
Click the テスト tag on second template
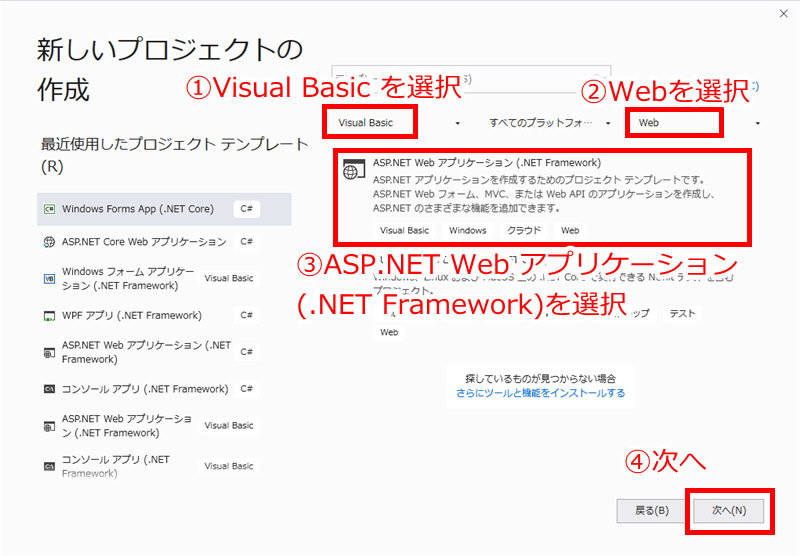click(x=682, y=314)
